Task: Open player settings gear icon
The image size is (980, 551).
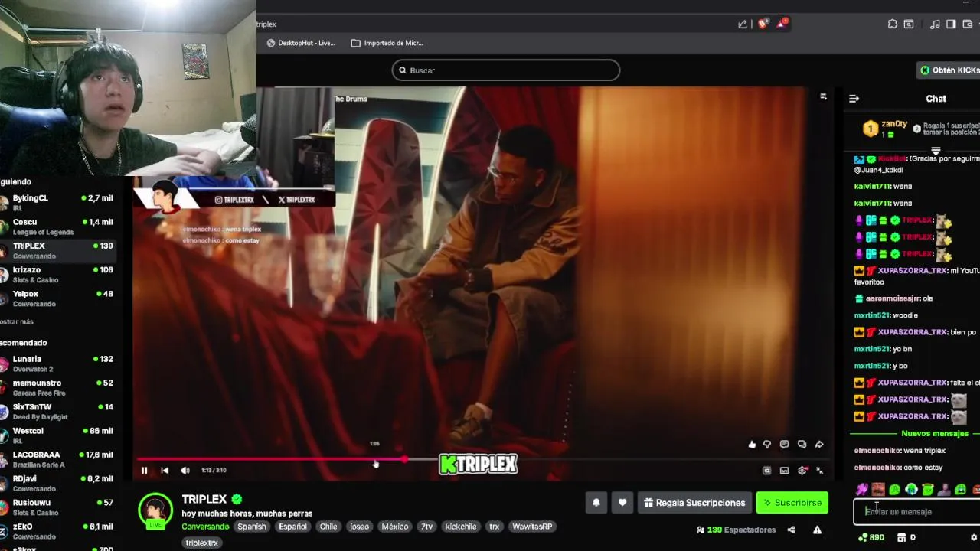Action: tap(802, 471)
